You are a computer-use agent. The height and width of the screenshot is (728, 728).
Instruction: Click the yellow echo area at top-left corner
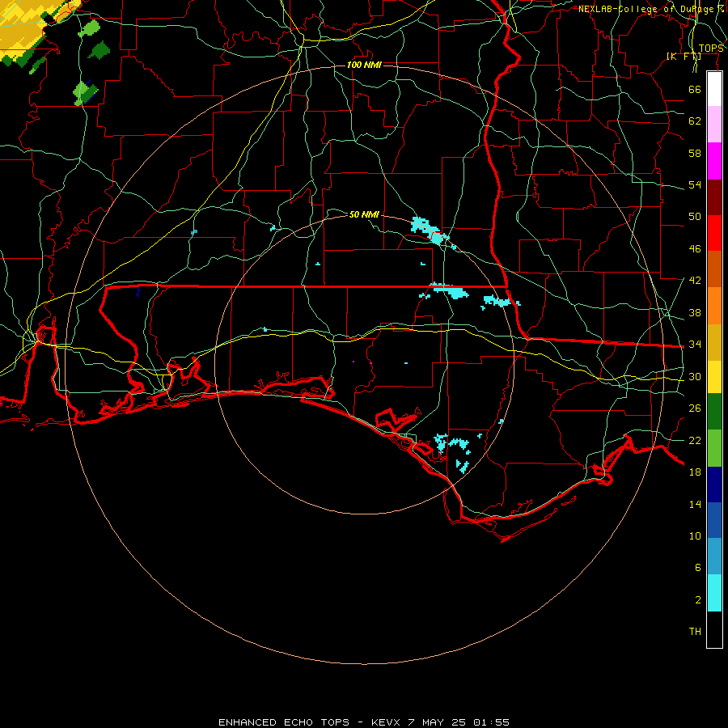point(23,29)
